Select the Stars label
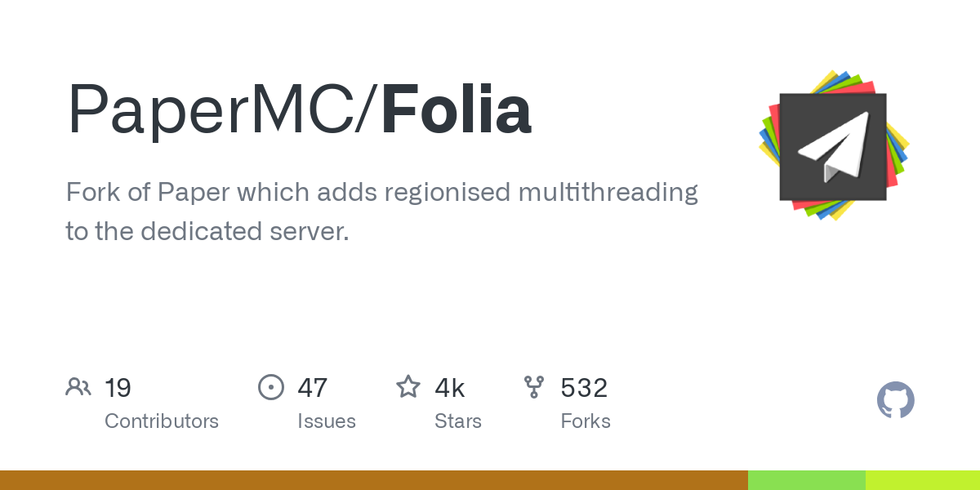 click(458, 421)
